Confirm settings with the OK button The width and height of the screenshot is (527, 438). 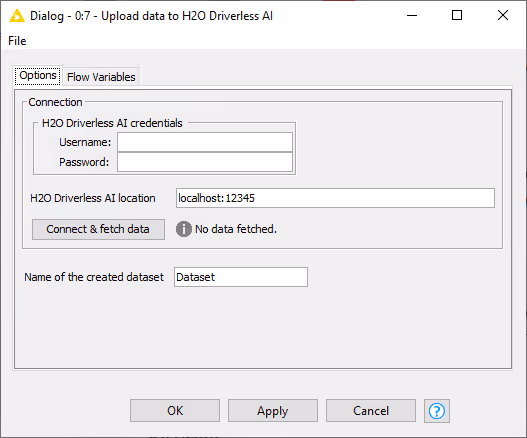pos(175,410)
